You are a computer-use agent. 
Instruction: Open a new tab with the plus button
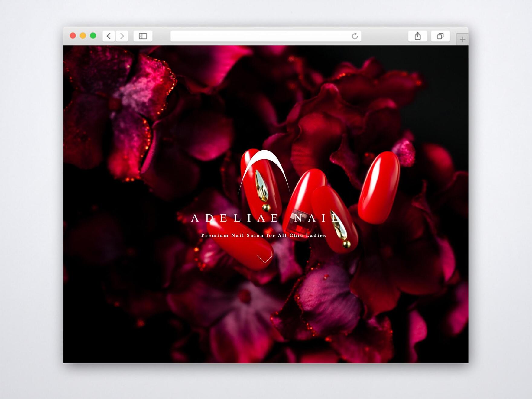(462, 39)
